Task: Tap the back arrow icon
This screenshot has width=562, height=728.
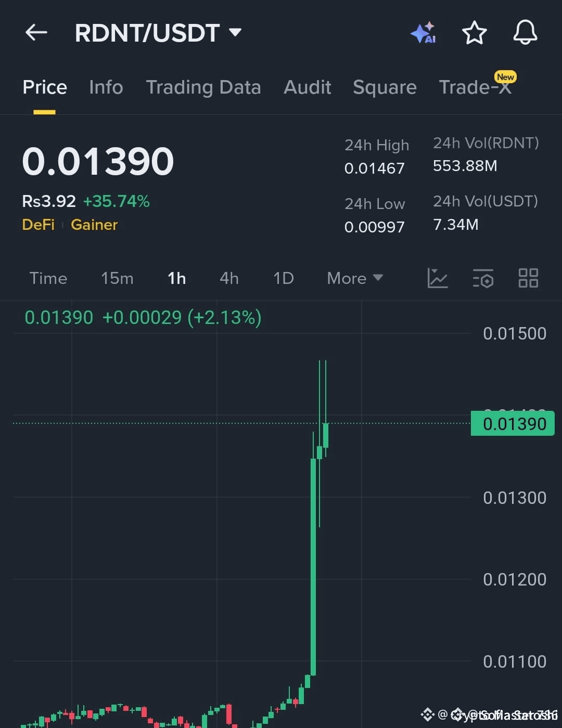Action: [x=36, y=33]
